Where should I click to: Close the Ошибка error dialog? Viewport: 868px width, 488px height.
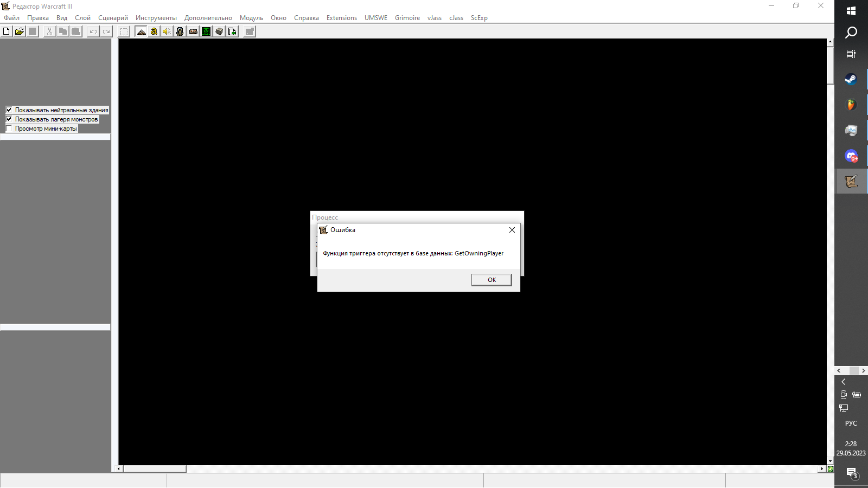coord(512,230)
